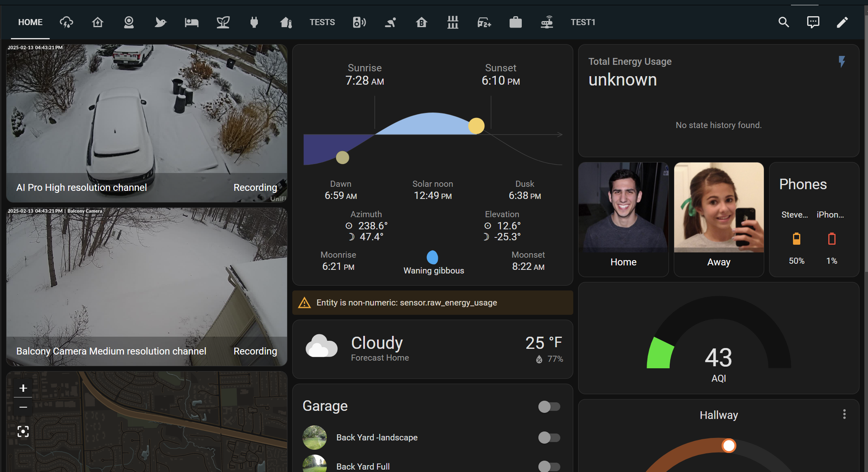This screenshot has width=868, height=472.
Task: Click the iPhone 1% battery value
Action: (x=832, y=261)
